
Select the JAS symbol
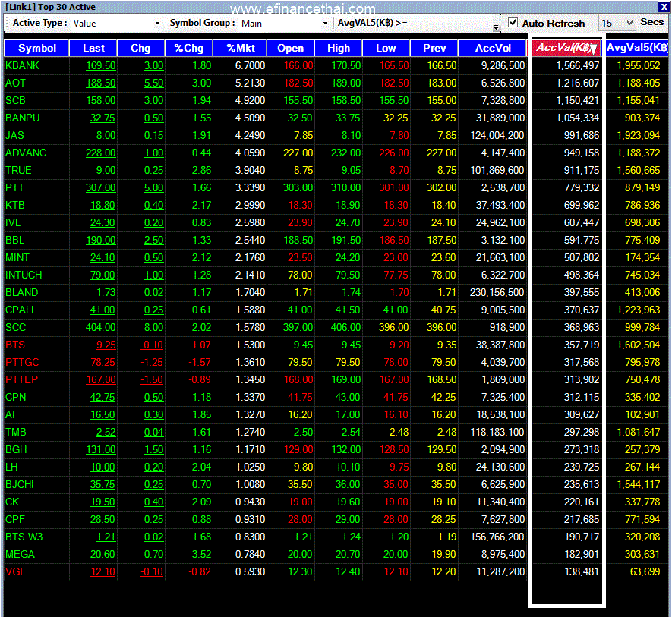14,135
